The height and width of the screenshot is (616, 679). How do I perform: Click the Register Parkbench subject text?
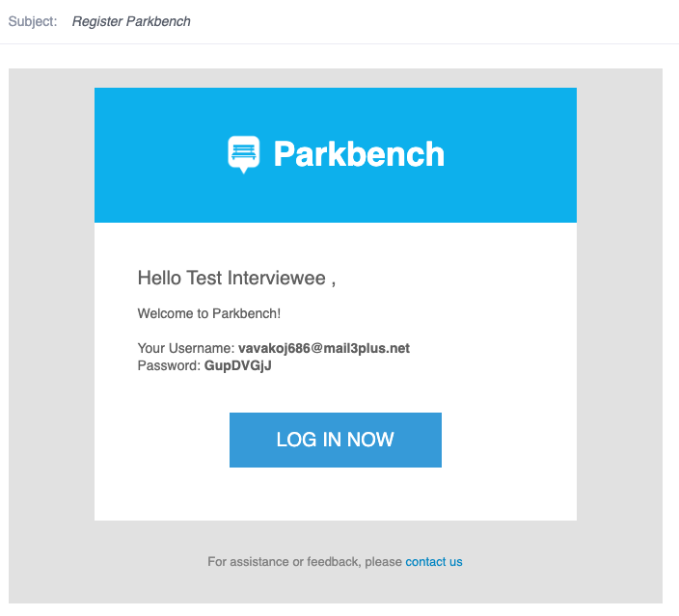tap(131, 21)
